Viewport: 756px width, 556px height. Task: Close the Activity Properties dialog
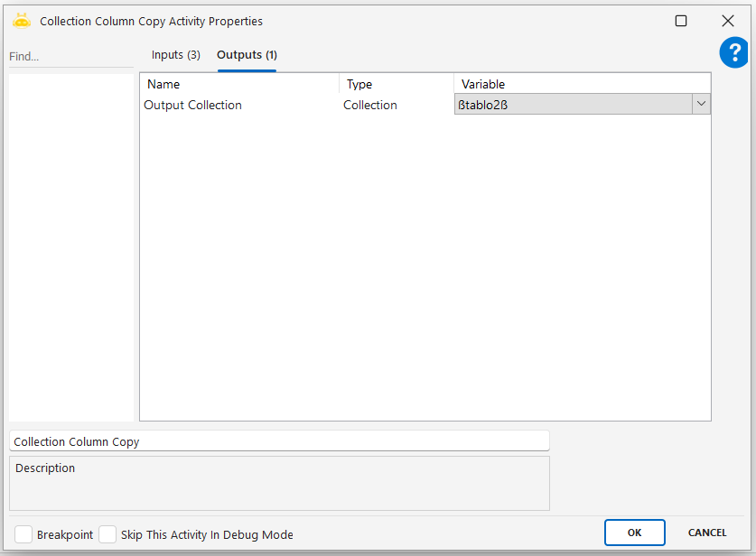coord(727,21)
